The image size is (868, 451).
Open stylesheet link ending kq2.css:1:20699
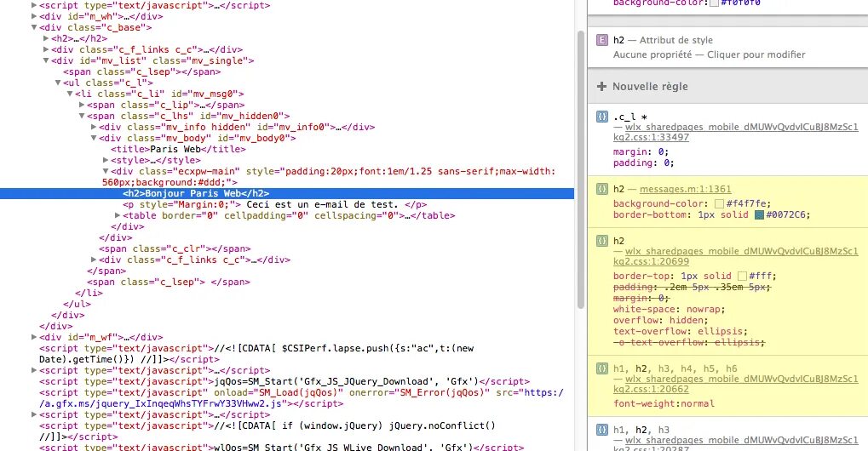coord(736,256)
